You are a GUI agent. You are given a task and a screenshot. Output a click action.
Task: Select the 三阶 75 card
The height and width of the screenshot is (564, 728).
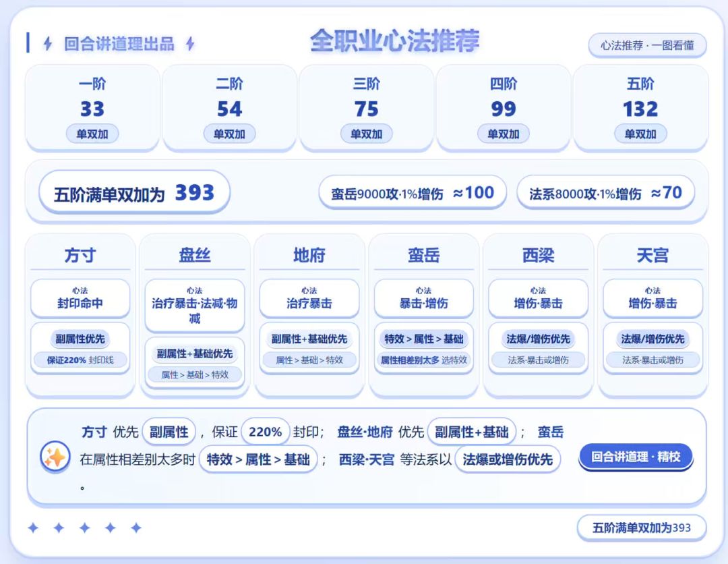pos(366,108)
